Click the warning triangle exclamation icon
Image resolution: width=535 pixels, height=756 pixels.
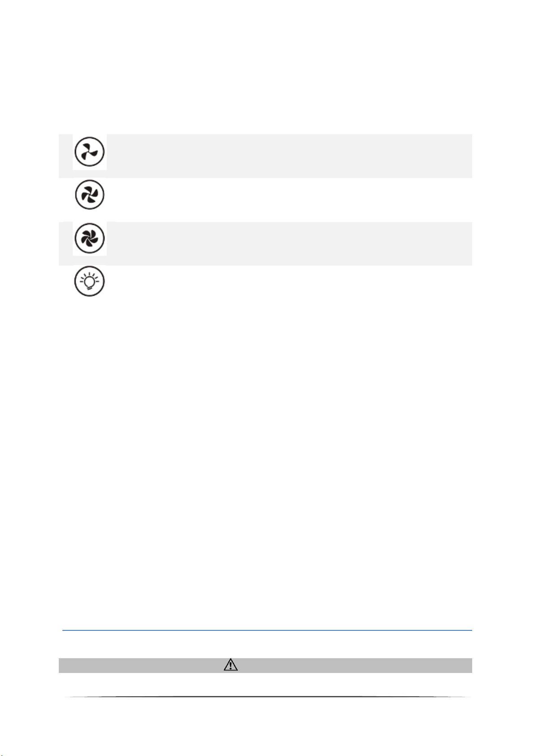[x=230, y=665]
